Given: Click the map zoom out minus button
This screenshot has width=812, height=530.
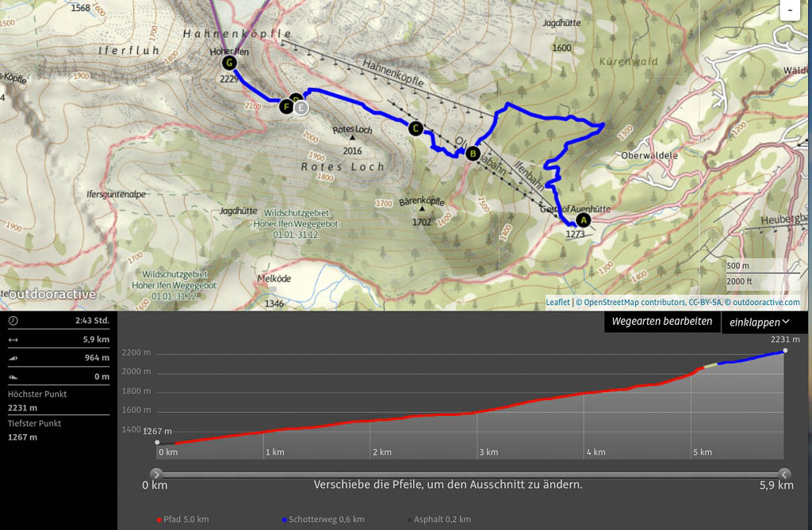Looking at the screenshot, I should coord(790,10).
